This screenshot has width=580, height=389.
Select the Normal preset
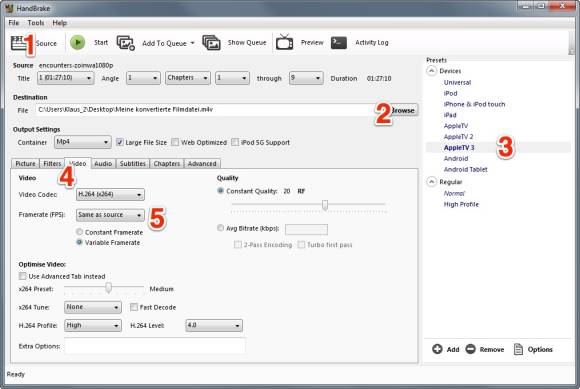point(454,193)
